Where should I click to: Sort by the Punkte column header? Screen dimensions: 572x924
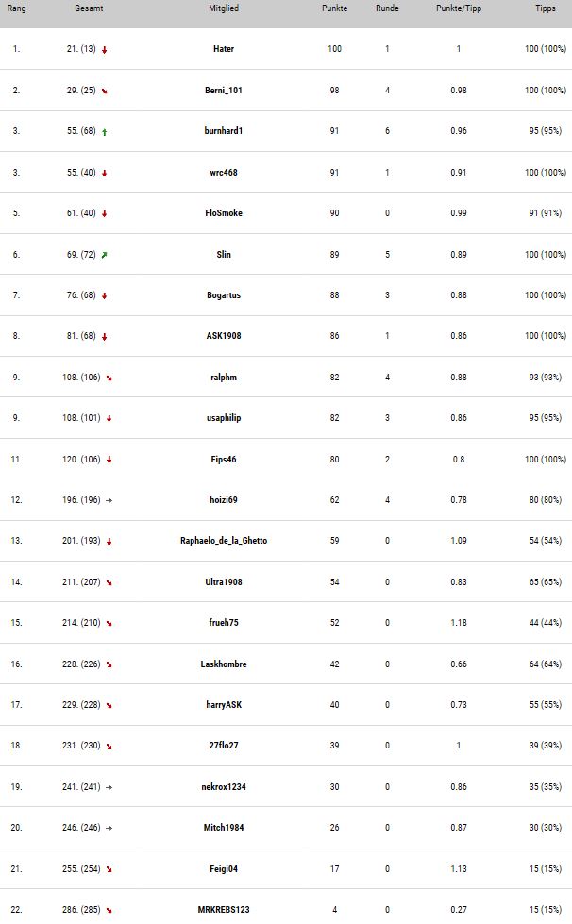click(334, 8)
